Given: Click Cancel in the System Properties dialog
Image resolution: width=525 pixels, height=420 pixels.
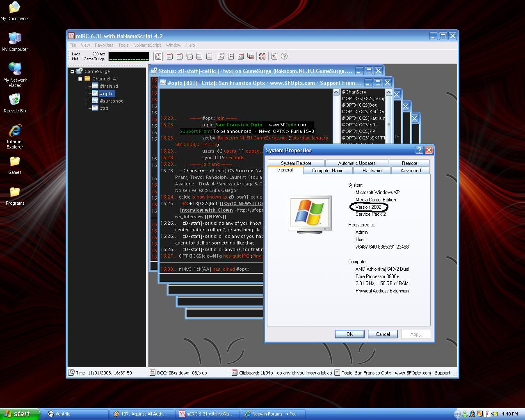Looking at the screenshot, I should coord(382,333).
